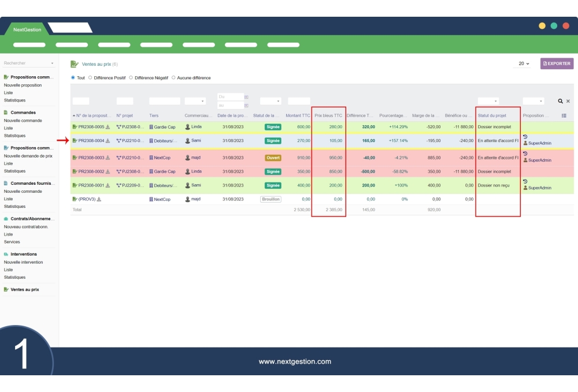Select the Différence Négatif radio filter
The width and height of the screenshot is (578, 392).
click(x=131, y=77)
